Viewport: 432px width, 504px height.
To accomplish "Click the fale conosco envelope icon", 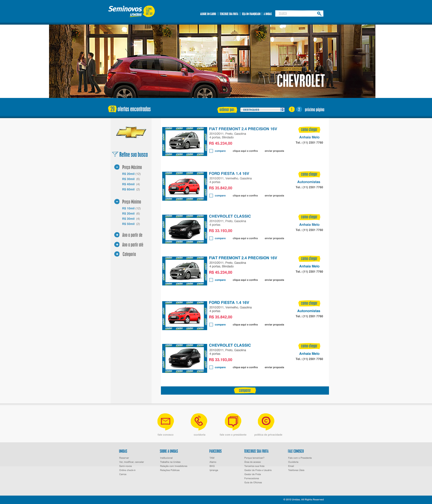I will (166, 421).
